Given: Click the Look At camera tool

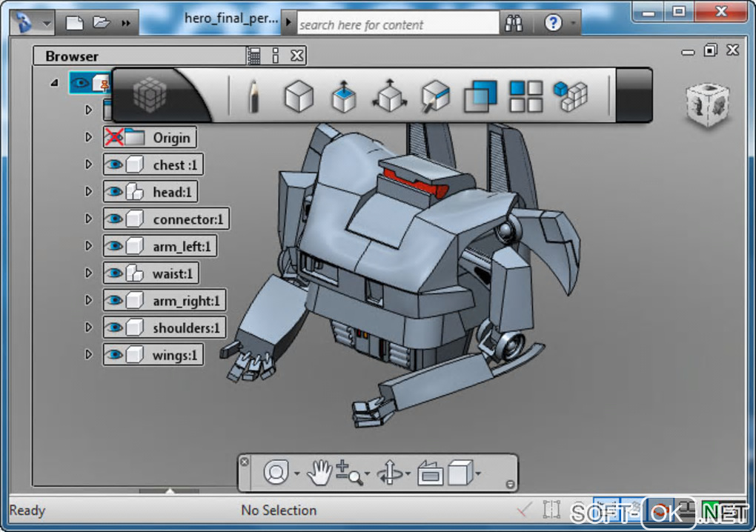Looking at the screenshot, I should (430, 473).
